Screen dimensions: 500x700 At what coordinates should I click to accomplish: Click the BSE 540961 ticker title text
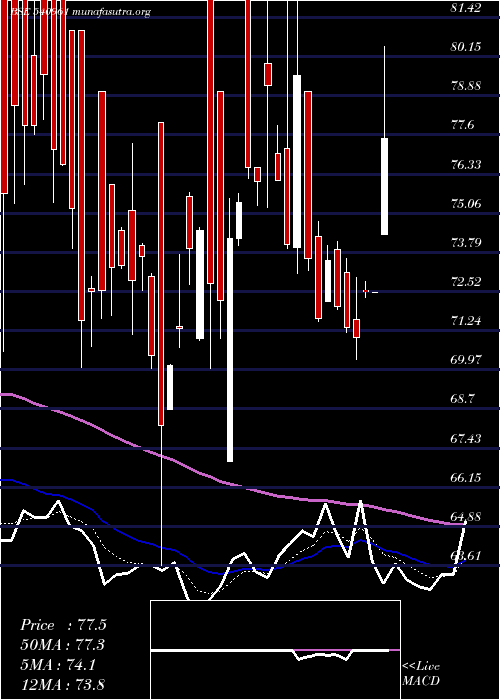[x=38, y=12]
